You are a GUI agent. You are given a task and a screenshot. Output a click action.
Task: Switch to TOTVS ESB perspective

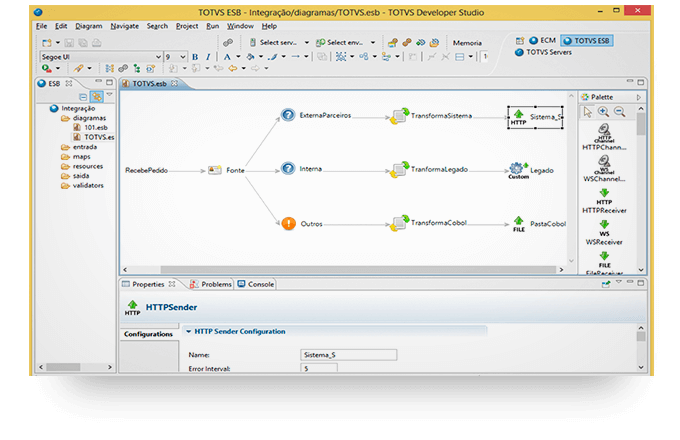pyautogui.click(x=586, y=40)
